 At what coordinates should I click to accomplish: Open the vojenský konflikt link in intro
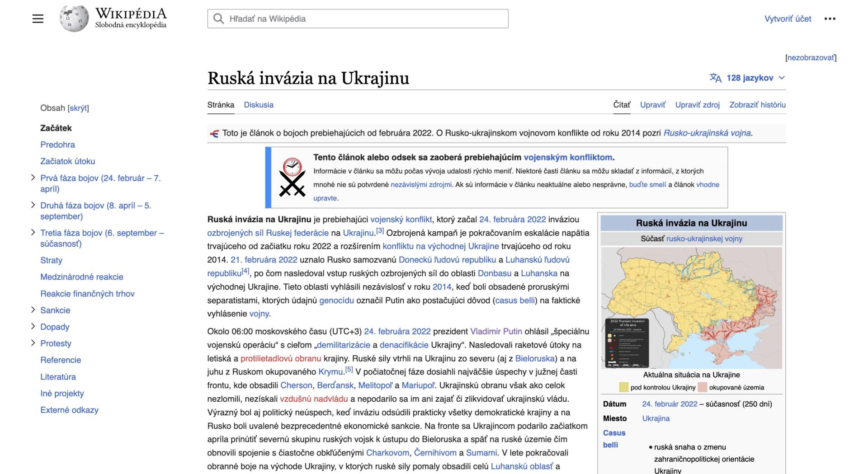pyautogui.click(x=401, y=220)
